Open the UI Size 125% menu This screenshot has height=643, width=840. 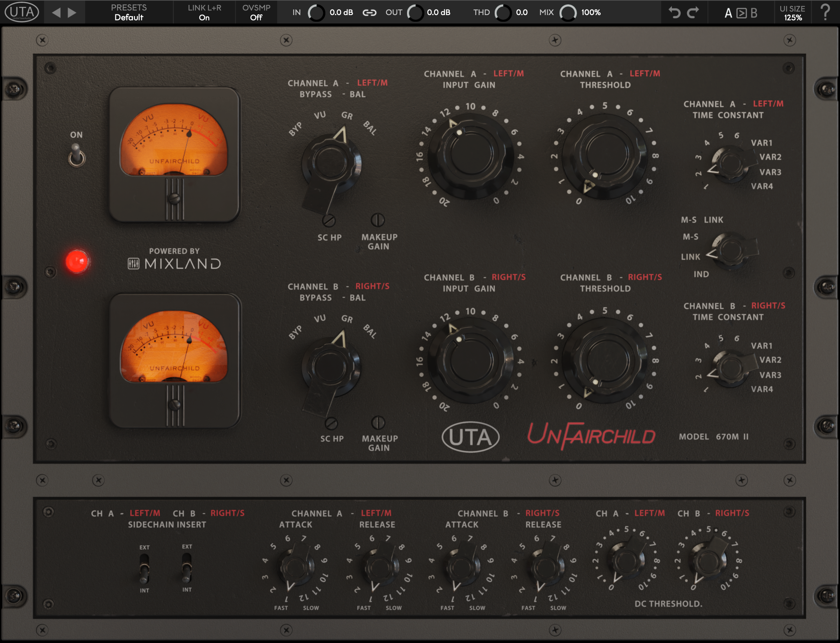792,13
